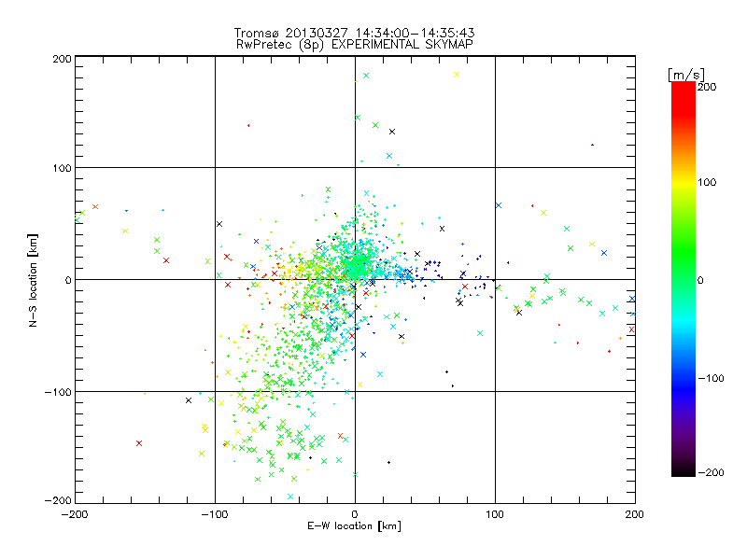Screen dimensions: 747x560
Task: Click the y-axis tick label 100
Action: tap(62, 168)
